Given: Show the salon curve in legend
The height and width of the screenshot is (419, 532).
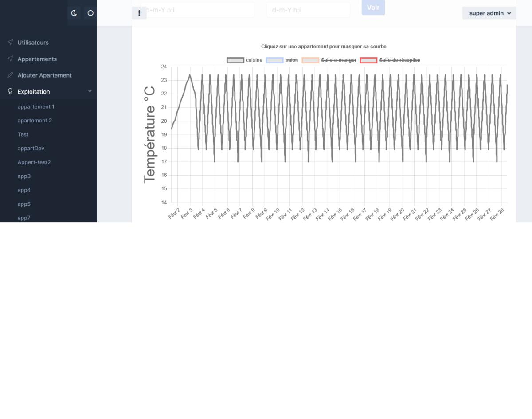Looking at the screenshot, I should pyautogui.click(x=292, y=60).
